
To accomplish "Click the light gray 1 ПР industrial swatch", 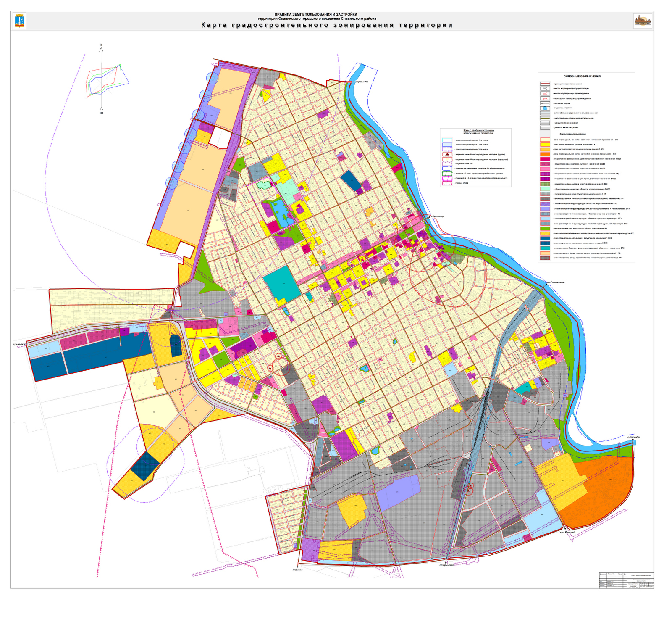I will coord(545,194).
